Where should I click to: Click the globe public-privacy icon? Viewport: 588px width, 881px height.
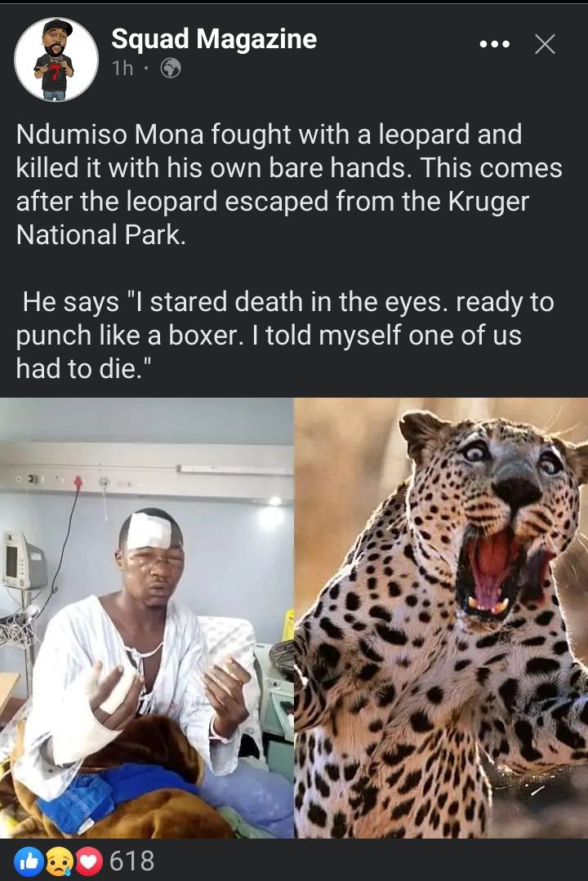[x=171, y=69]
